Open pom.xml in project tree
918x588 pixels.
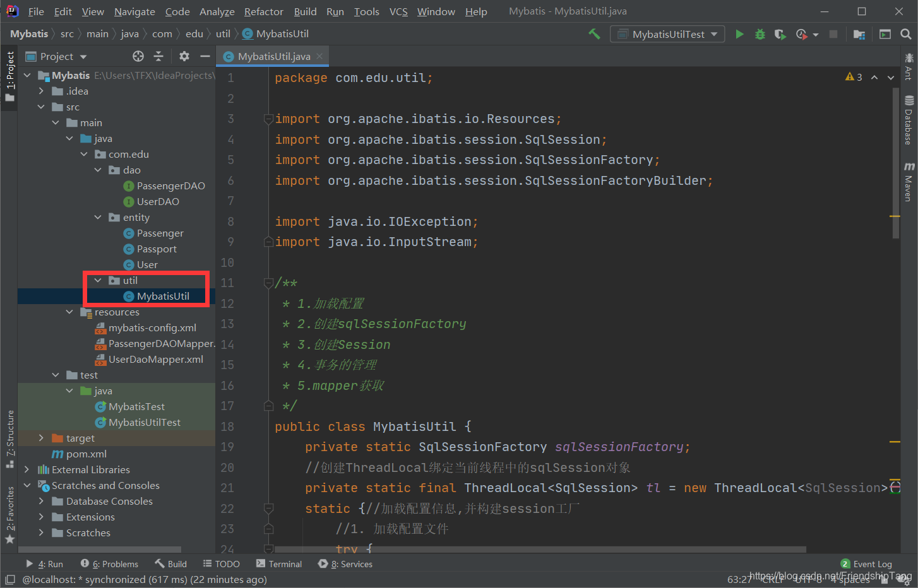(80, 454)
